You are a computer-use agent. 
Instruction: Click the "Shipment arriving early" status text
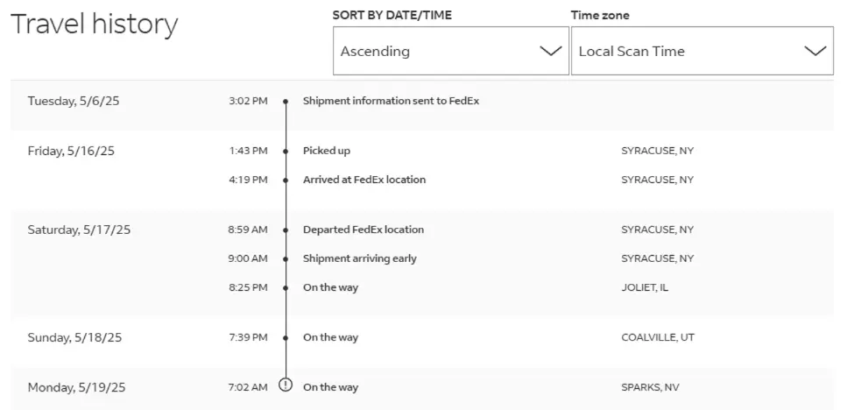359,258
